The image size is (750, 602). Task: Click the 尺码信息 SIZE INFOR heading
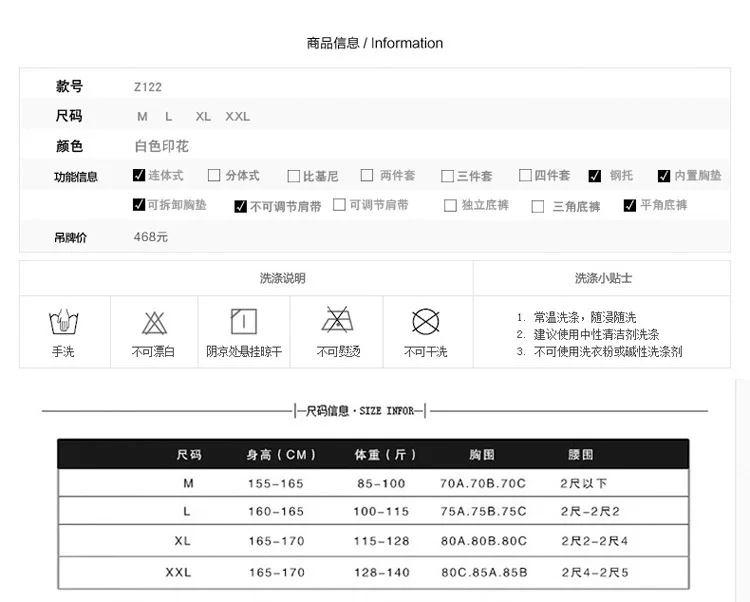point(360,411)
